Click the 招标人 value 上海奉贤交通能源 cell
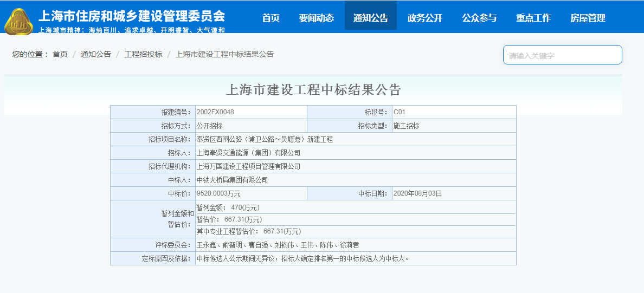 248,153
